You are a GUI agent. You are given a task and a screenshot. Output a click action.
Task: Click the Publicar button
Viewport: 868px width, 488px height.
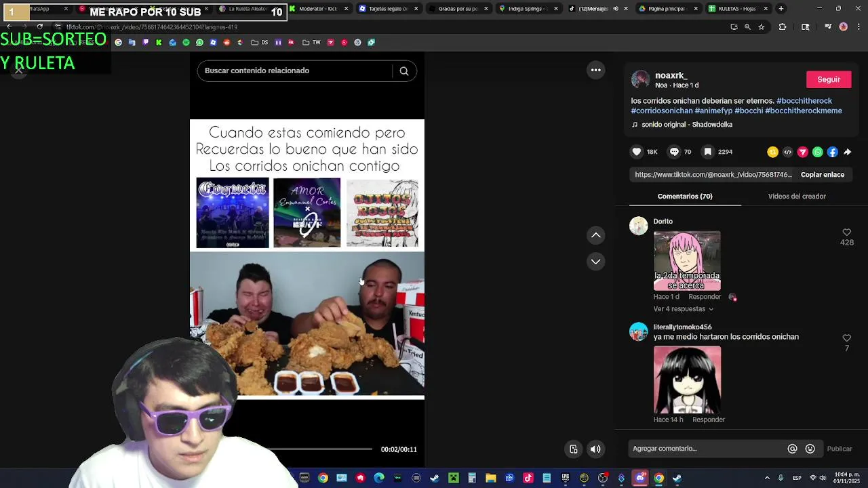click(840, 449)
